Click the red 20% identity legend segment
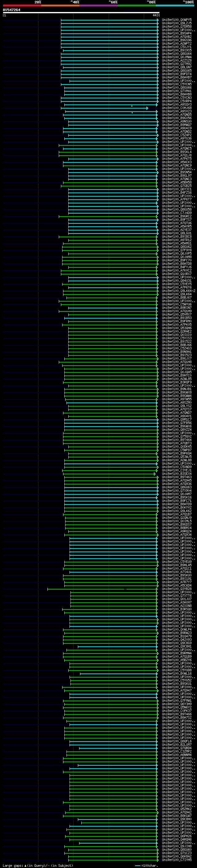The image size is (197, 868). click(22, 6)
